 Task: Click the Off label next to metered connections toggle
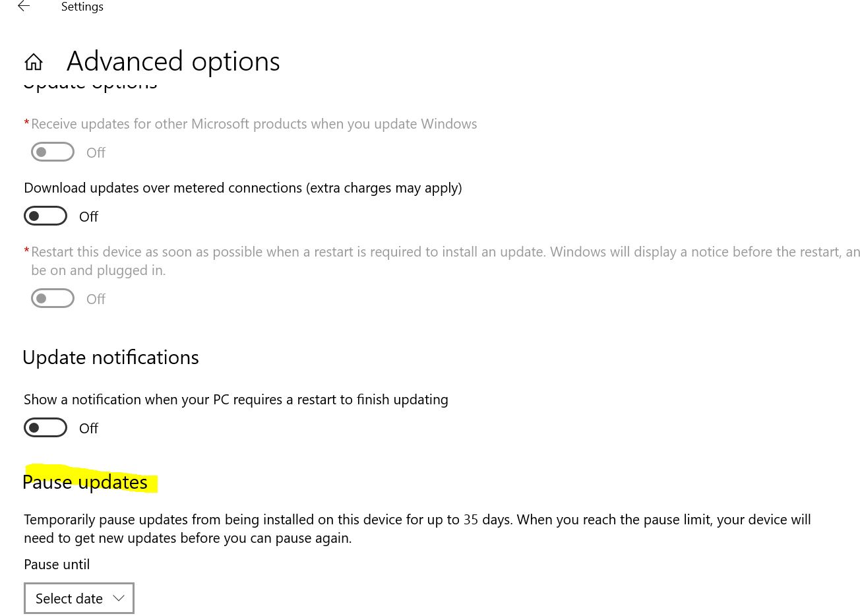click(88, 216)
